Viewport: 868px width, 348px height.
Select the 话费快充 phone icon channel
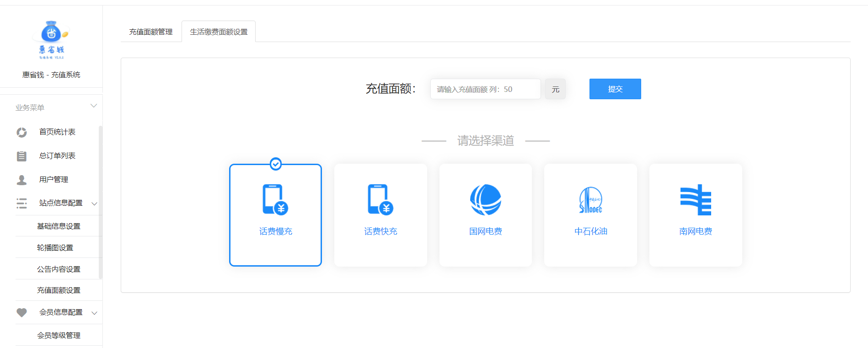[x=380, y=200]
